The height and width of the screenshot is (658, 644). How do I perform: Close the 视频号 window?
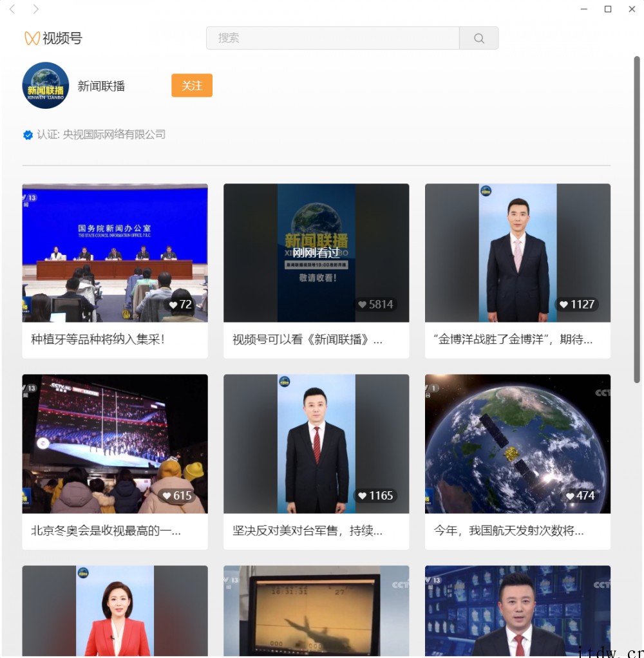pyautogui.click(x=632, y=9)
